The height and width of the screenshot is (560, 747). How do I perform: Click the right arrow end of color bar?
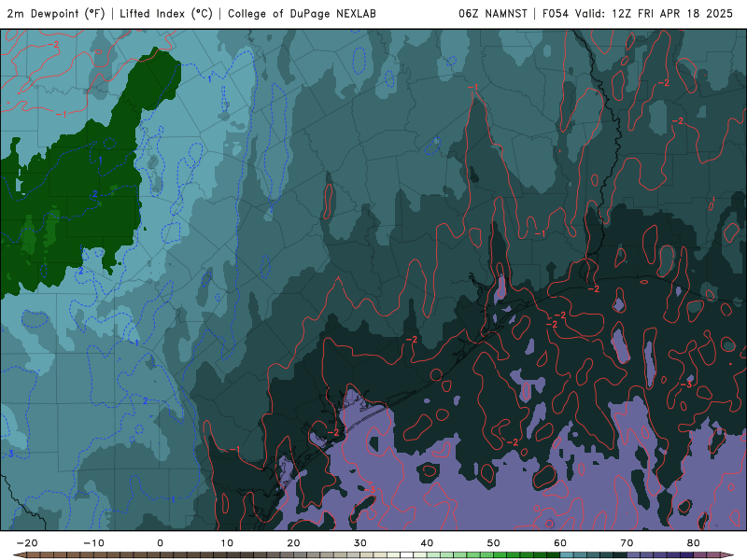(726, 555)
